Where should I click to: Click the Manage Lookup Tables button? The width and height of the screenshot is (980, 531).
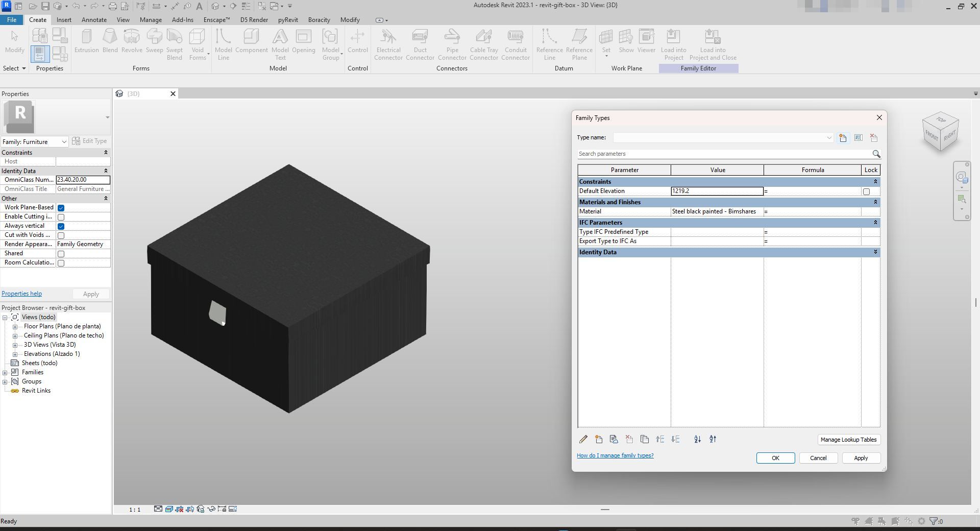[x=848, y=440]
